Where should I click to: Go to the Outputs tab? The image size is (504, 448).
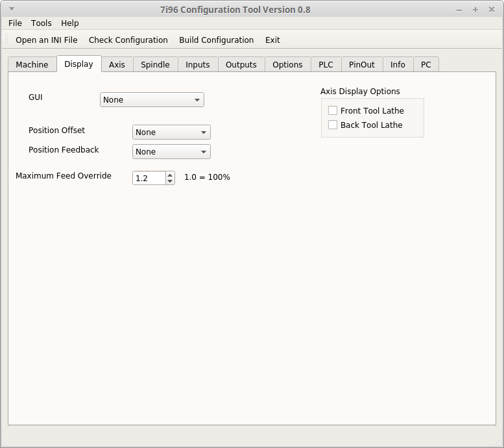241,65
